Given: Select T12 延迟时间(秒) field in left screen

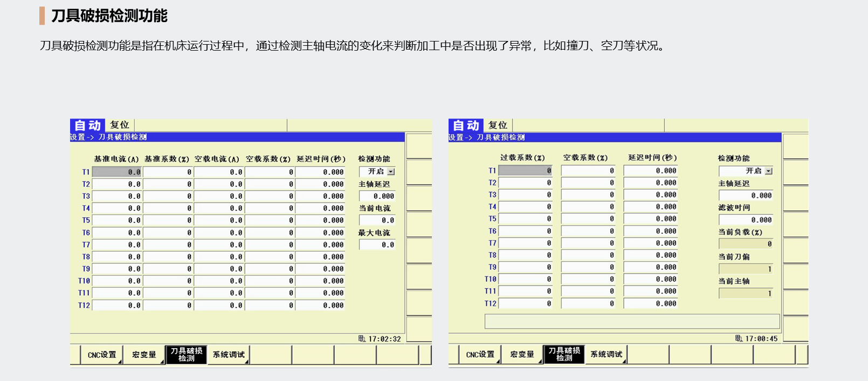Looking at the screenshot, I should coord(320,306).
